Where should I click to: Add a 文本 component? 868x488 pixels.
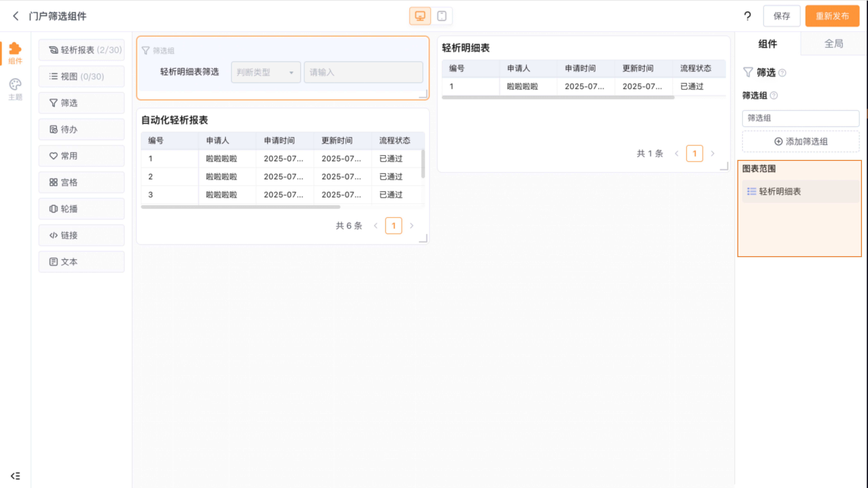(81, 262)
